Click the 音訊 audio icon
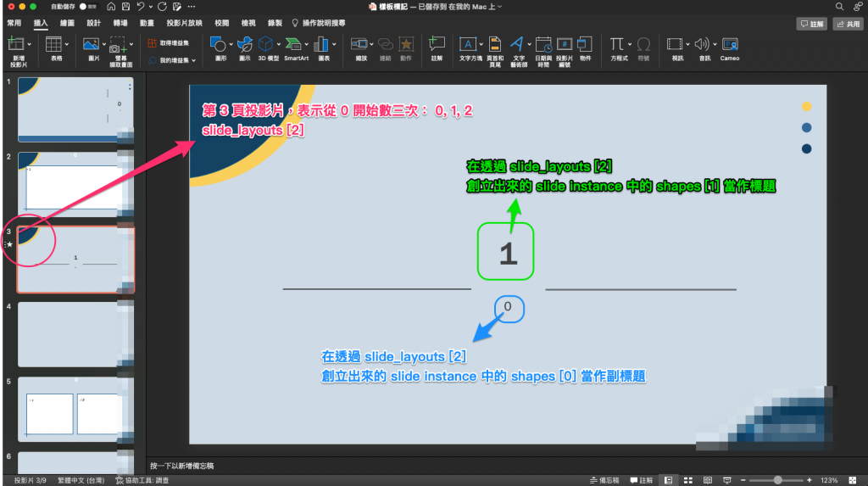The image size is (868, 486). point(702,44)
